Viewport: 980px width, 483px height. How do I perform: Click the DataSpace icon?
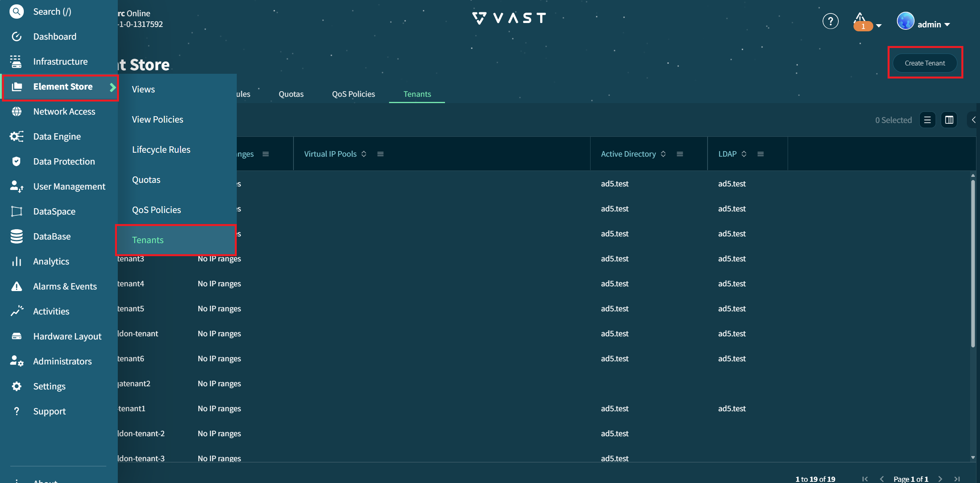pos(17,211)
